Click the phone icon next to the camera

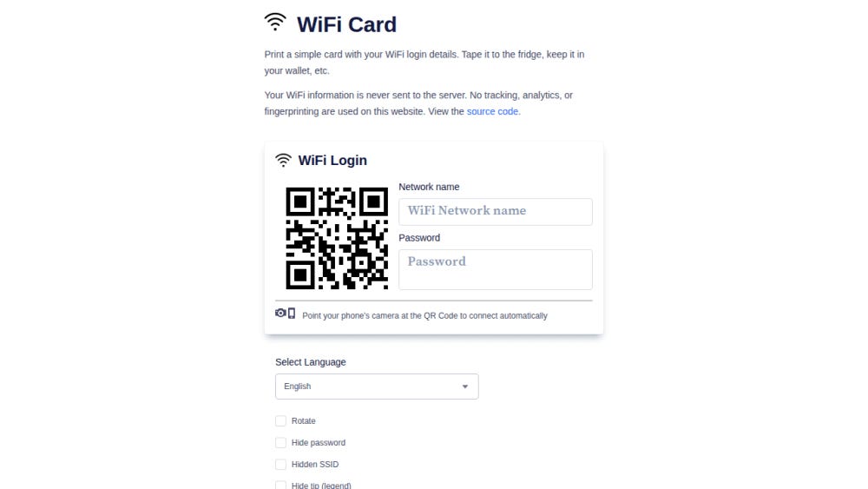[x=292, y=313]
